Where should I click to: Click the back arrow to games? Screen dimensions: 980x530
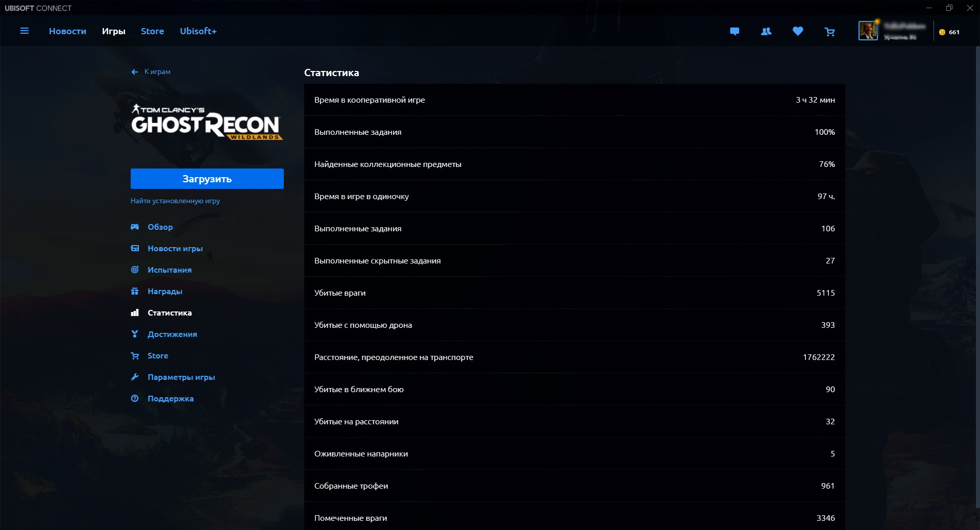[135, 72]
